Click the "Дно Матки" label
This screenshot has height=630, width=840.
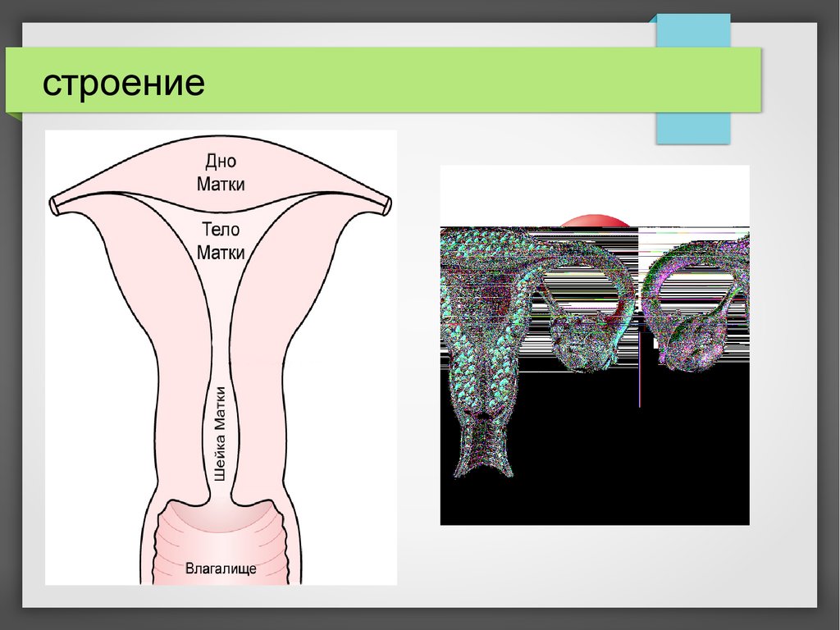pos(221,171)
